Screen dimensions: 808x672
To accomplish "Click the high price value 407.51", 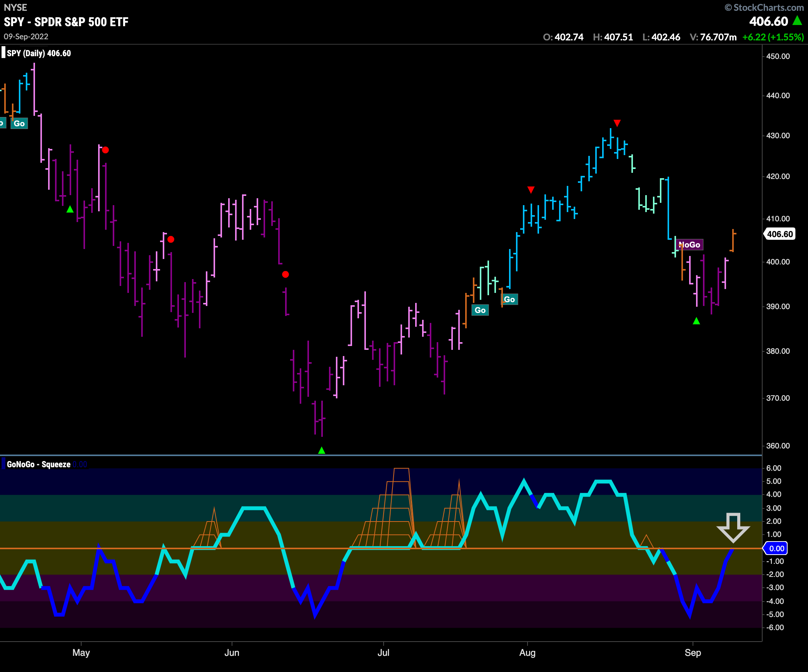I will [x=618, y=37].
